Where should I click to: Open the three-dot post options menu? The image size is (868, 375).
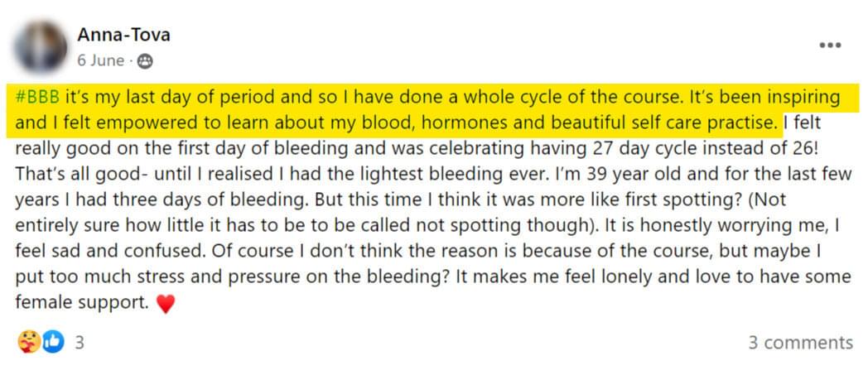[830, 46]
